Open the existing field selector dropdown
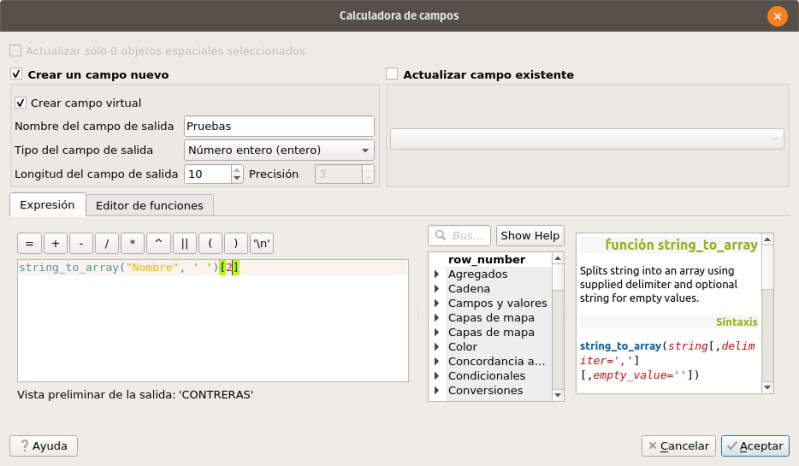 point(587,139)
